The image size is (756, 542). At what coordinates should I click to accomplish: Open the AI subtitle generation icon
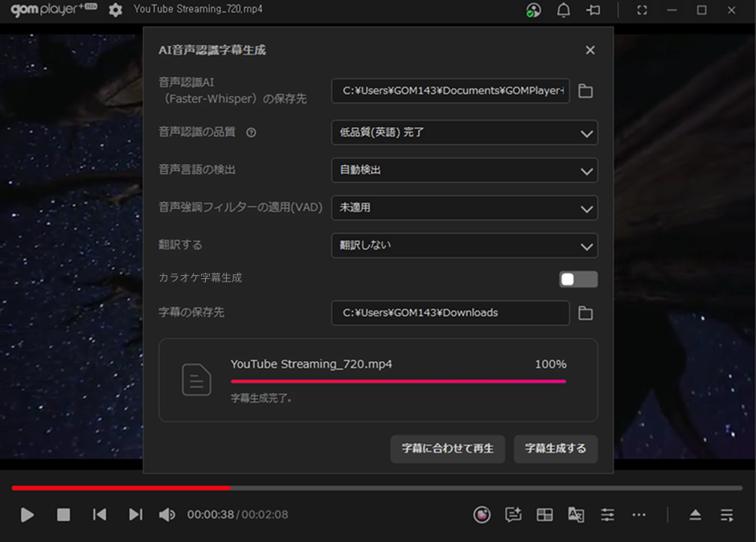click(x=513, y=515)
